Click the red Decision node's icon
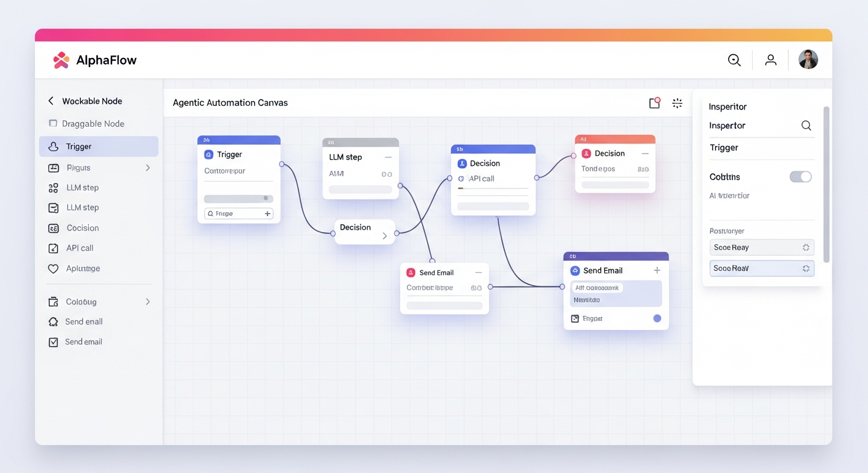This screenshot has width=868, height=473. point(587,153)
